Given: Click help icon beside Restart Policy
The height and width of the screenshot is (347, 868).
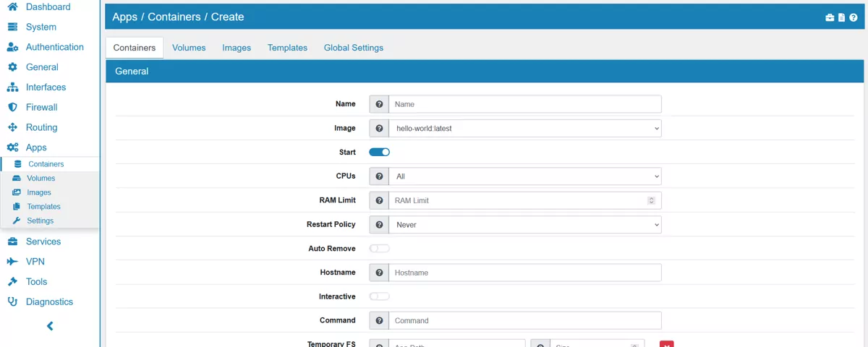Looking at the screenshot, I should [379, 225].
